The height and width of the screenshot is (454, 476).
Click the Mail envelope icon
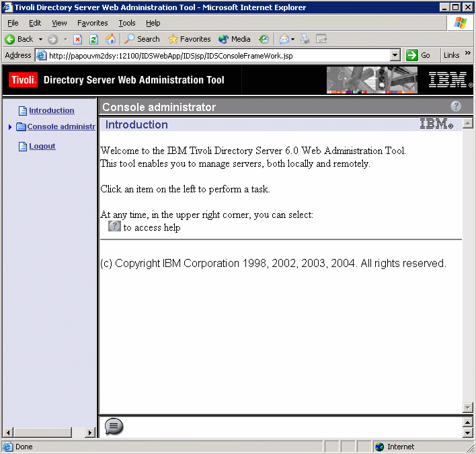pyautogui.click(x=284, y=39)
